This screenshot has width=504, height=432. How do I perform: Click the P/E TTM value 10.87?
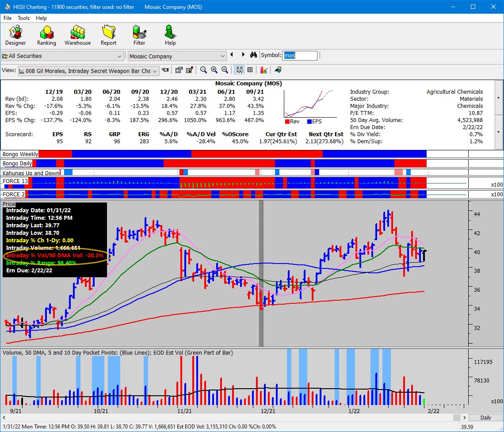(x=475, y=113)
